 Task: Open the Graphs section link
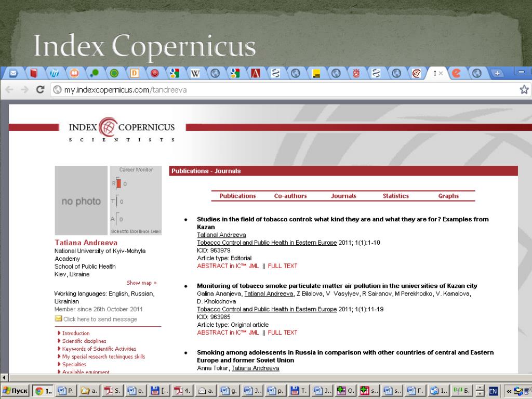[x=448, y=196]
